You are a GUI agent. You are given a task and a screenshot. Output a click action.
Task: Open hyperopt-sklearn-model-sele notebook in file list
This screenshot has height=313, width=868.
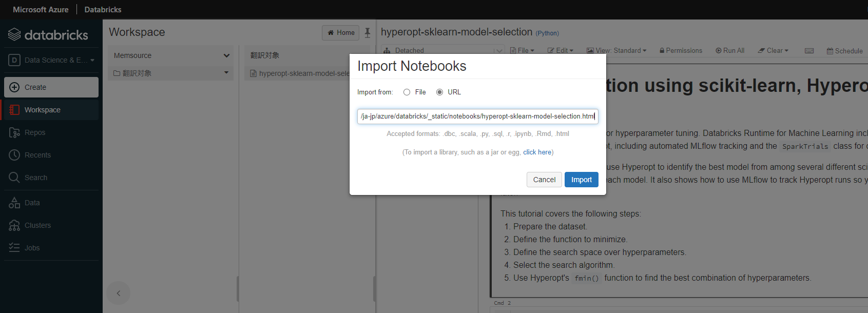(300, 73)
